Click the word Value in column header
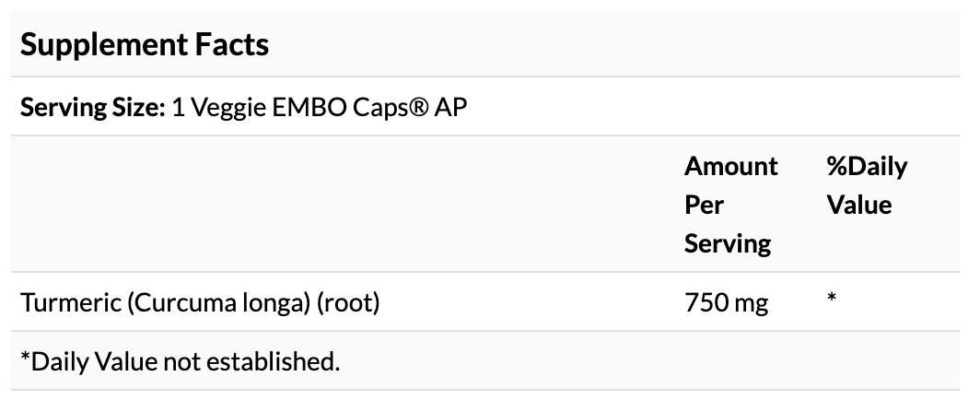The width and height of the screenshot is (980, 400). click(858, 205)
